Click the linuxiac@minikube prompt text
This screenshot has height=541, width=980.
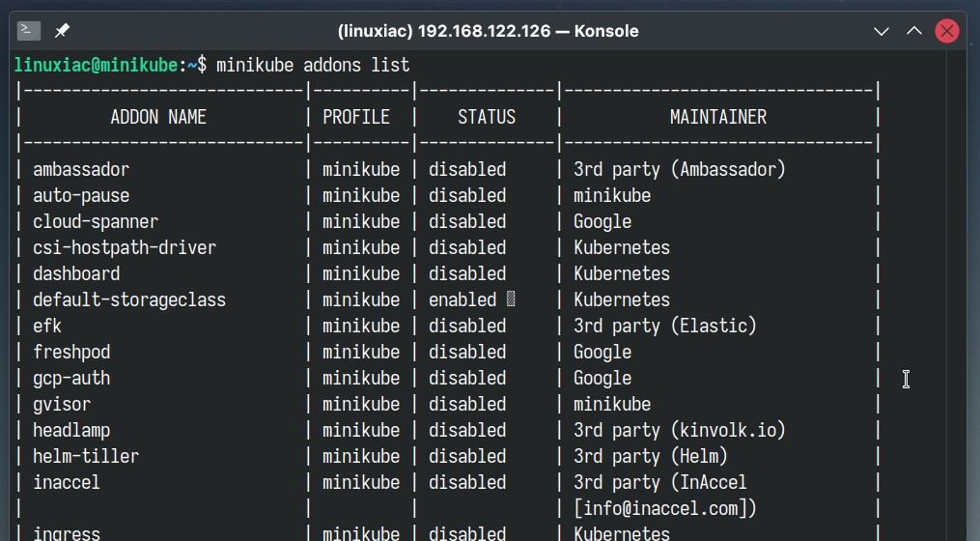pyautogui.click(x=97, y=65)
